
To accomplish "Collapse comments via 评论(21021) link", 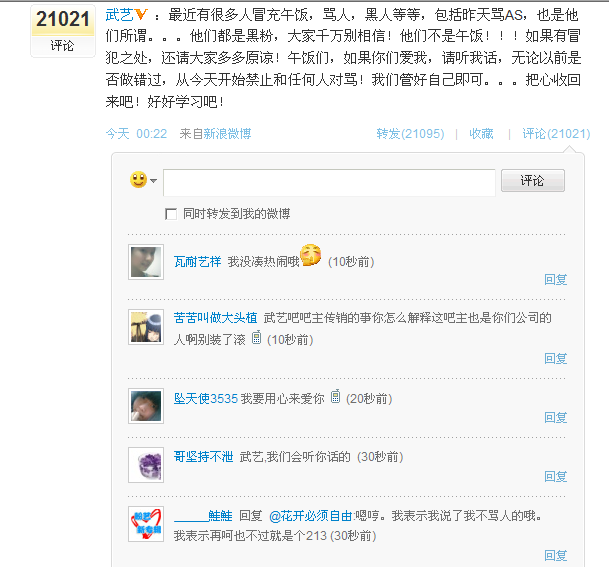I will click(556, 134).
